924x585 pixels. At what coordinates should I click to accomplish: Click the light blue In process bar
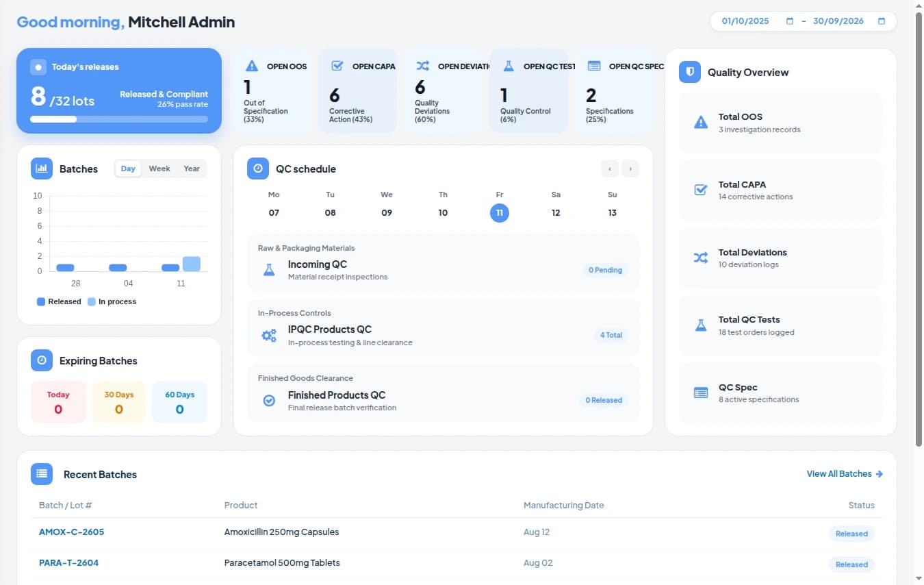click(192, 264)
